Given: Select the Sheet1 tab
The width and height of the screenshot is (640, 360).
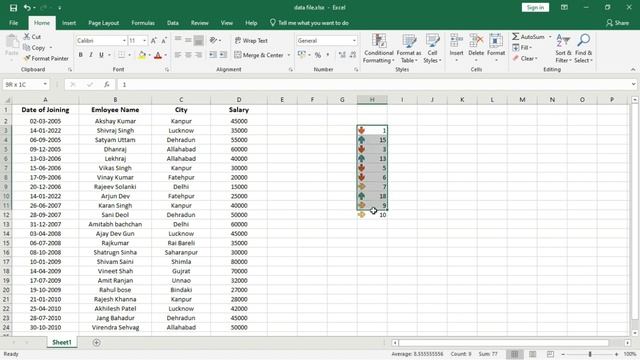Looking at the screenshot, I should tap(62, 342).
